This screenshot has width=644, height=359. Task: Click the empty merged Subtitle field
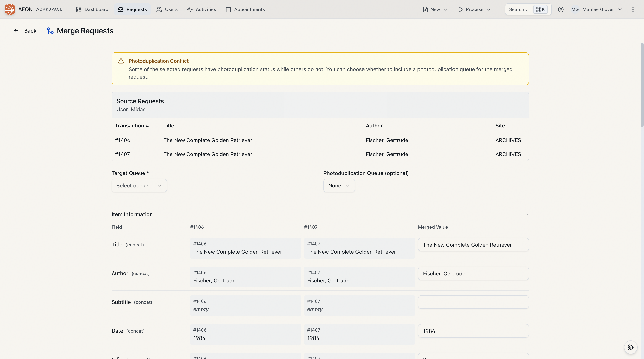pyautogui.click(x=473, y=302)
